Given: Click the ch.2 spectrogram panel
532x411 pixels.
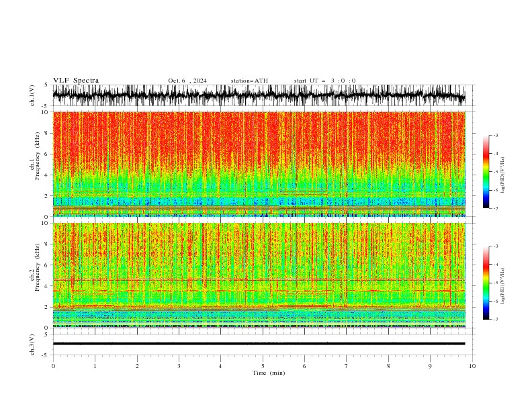Looking at the screenshot, I should (259, 275).
